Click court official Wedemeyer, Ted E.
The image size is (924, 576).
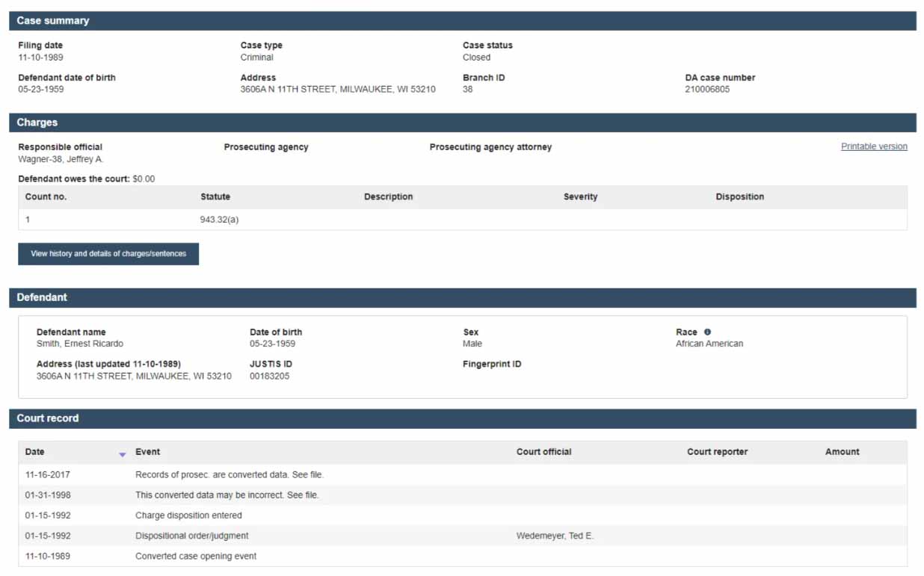coord(554,536)
